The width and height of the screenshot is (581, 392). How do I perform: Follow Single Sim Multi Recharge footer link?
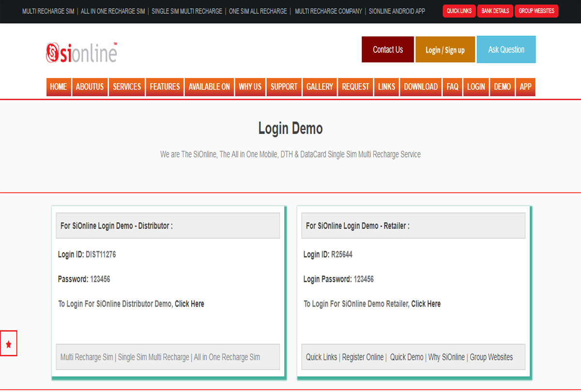point(153,357)
